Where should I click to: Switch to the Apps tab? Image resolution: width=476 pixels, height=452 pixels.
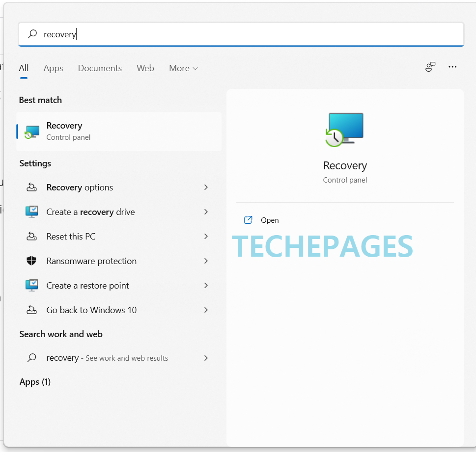tap(53, 68)
